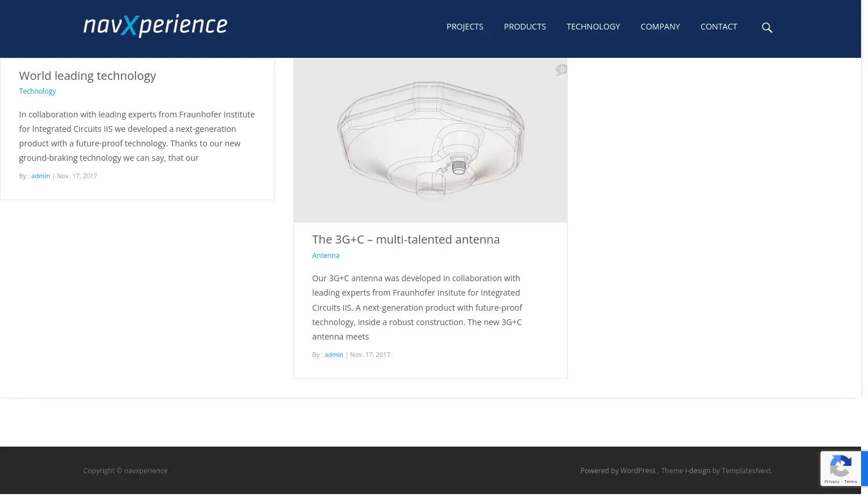Click Terms in the reCAPTCHA badge
Image resolution: width=868 pixels, height=501 pixels.
pos(851,481)
